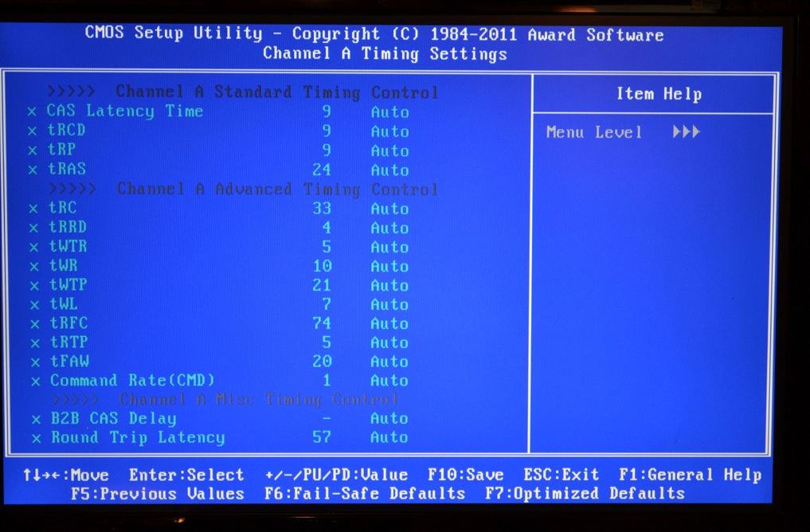Select the tRP timing row label
Viewport: 810px width, 532px height.
point(62,150)
